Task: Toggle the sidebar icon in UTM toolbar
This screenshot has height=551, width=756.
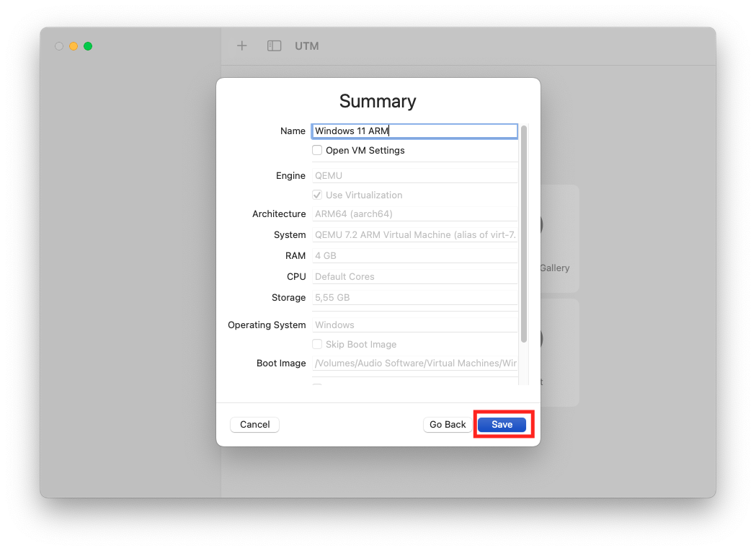Action: pyautogui.click(x=274, y=46)
